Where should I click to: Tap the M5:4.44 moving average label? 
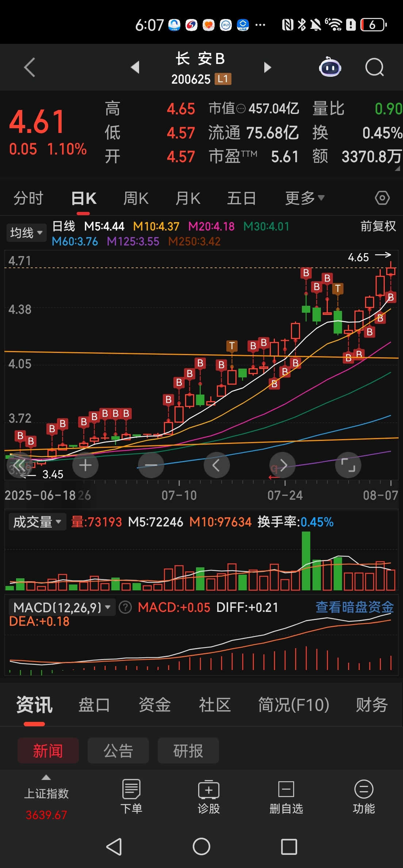[104, 226]
